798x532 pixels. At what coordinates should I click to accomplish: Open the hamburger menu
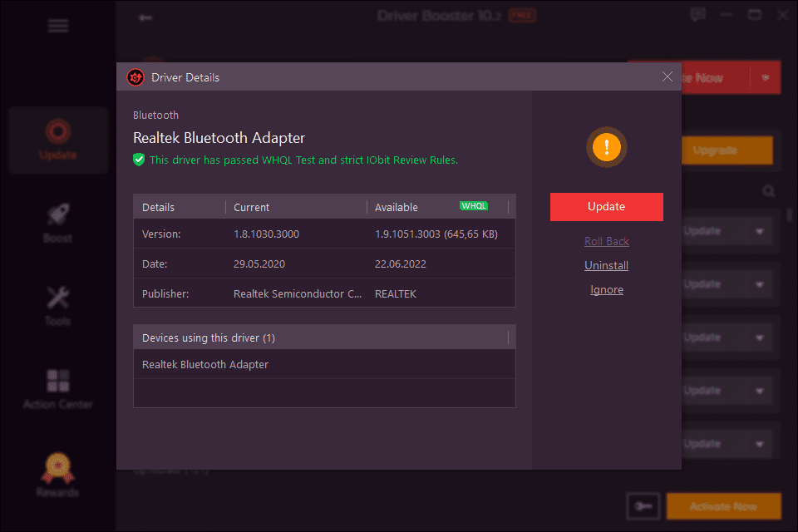57,25
